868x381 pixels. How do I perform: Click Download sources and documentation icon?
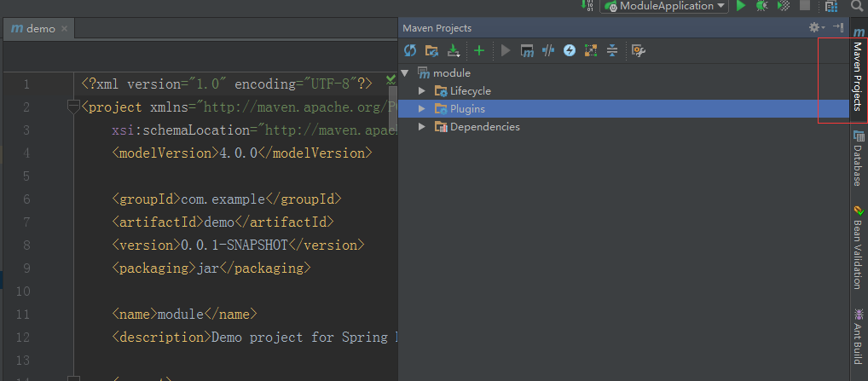pyautogui.click(x=454, y=51)
